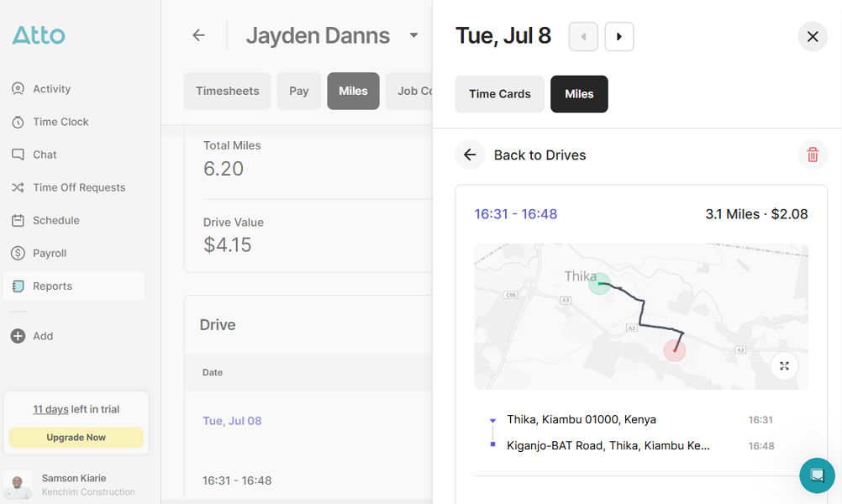Expand the drive map to fullscreen
This screenshot has height=504, width=842.
click(x=784, y=365)
